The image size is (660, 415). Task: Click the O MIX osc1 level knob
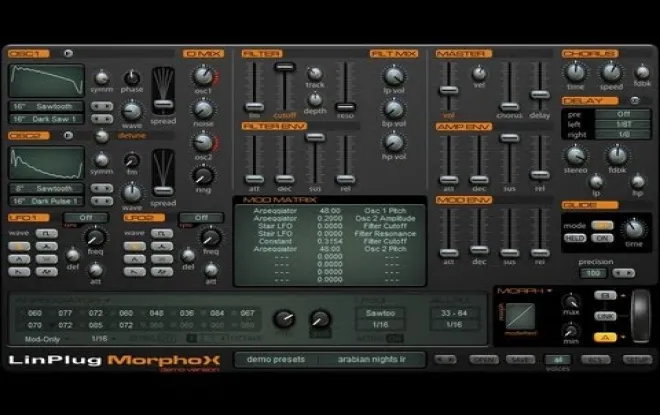pos(203,76)
